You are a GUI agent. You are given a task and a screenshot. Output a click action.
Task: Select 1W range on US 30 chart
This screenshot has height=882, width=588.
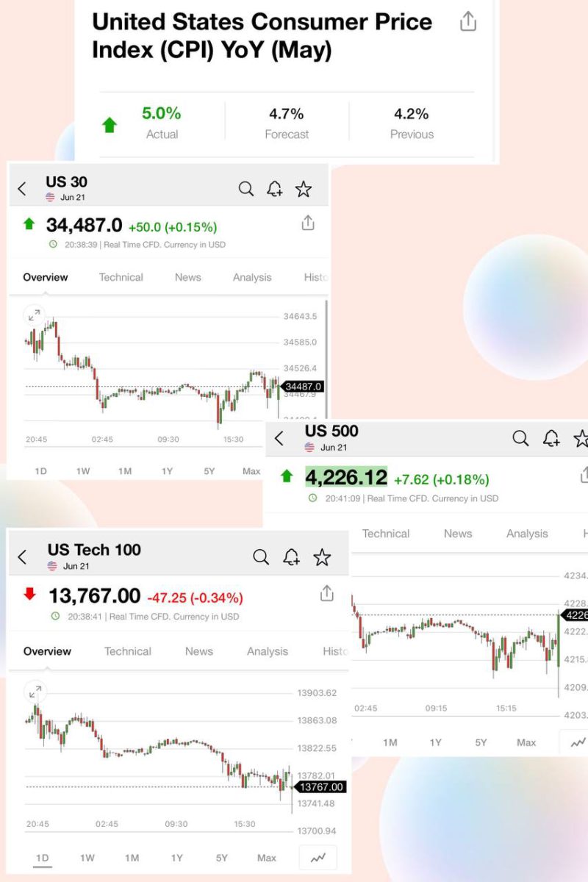[83, 470]
